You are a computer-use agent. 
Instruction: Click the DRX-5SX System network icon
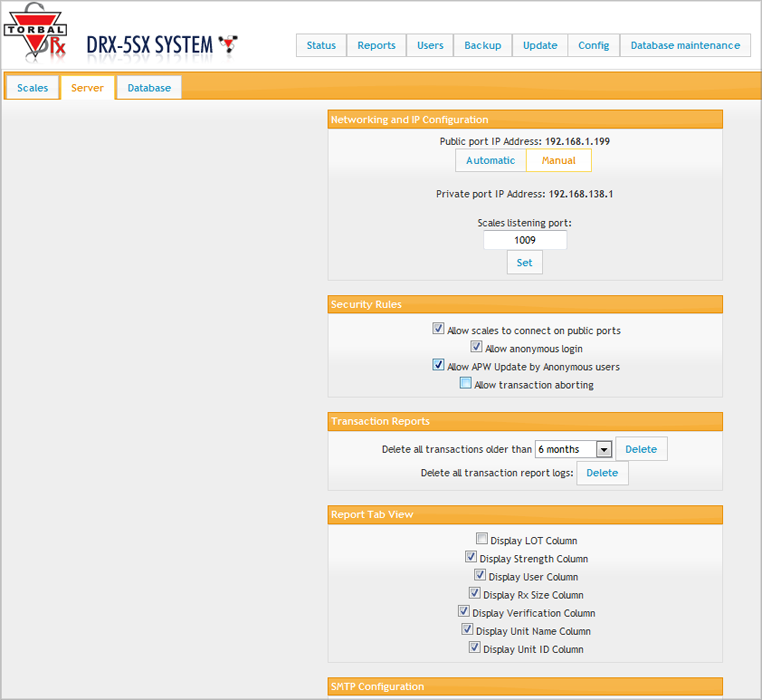[229, 44]
